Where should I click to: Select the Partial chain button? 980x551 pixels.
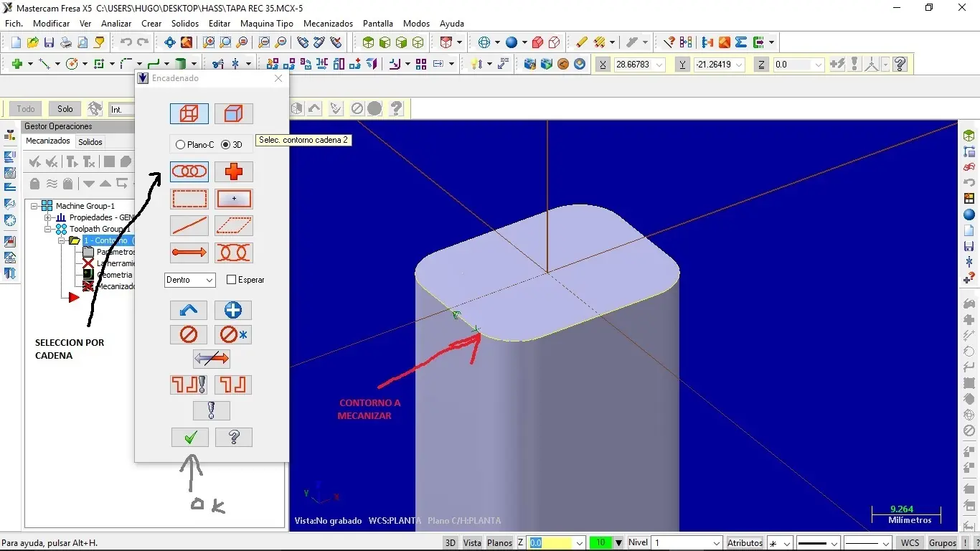tap(234, 253)
